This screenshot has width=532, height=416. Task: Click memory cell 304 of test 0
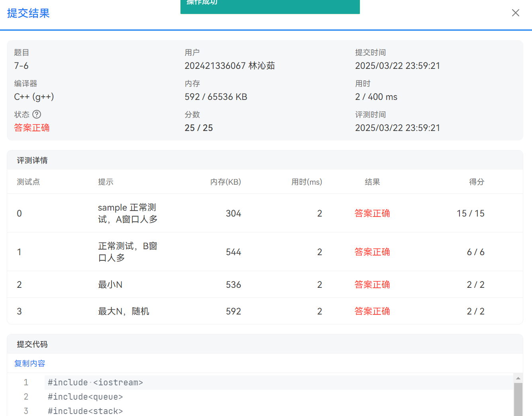(x=233, y=213)
